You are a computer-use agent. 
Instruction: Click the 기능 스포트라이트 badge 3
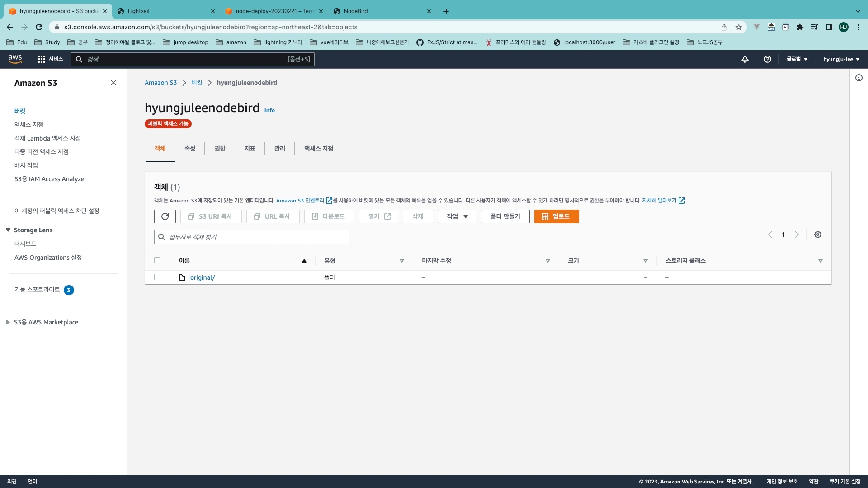(69, 290)
